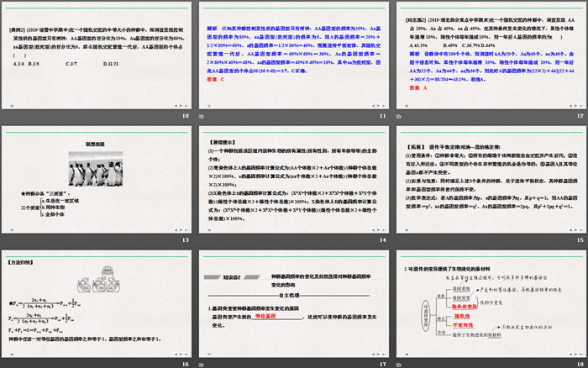Select slide 11 with the blue 解析 text

click(x=294, y=53)
